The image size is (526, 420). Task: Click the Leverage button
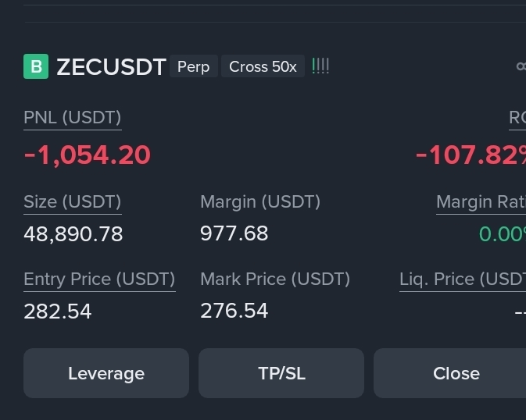coord(106,373)
